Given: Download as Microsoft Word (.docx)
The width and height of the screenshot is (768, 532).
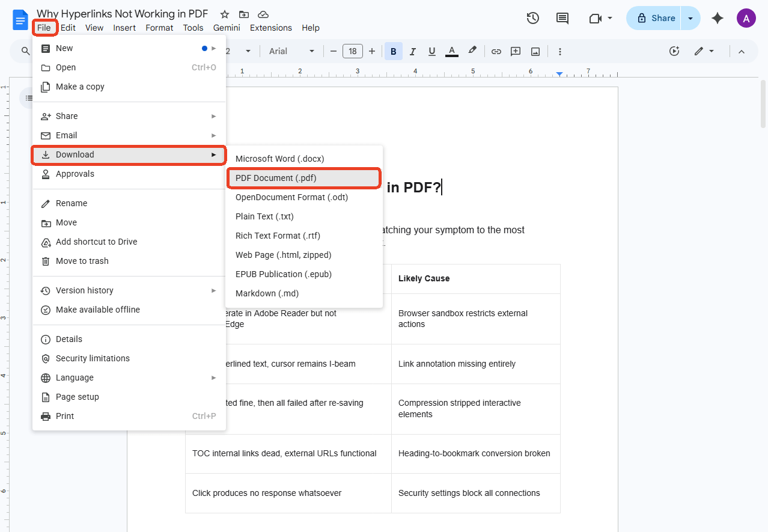Looking at the screenshot, I should point(304,159).
